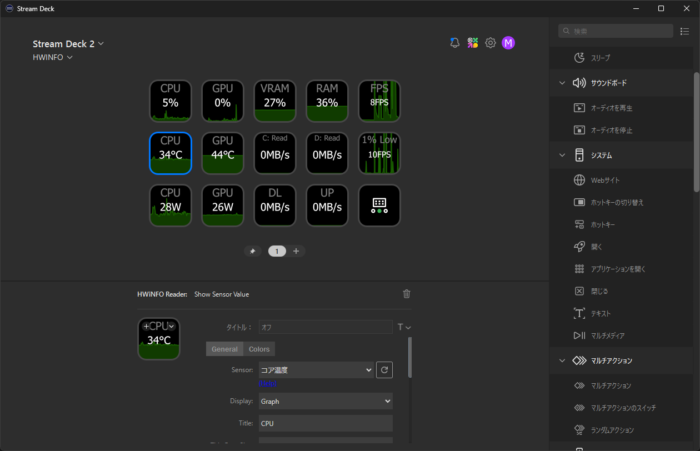Switch to the General tab
Viewport: 700px width, 451px height.
[225, 349]
